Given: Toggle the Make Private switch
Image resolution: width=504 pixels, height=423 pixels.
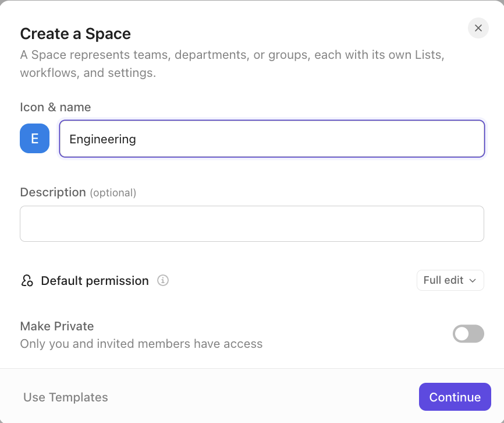Looking at the screenshot, I should 468,334.
